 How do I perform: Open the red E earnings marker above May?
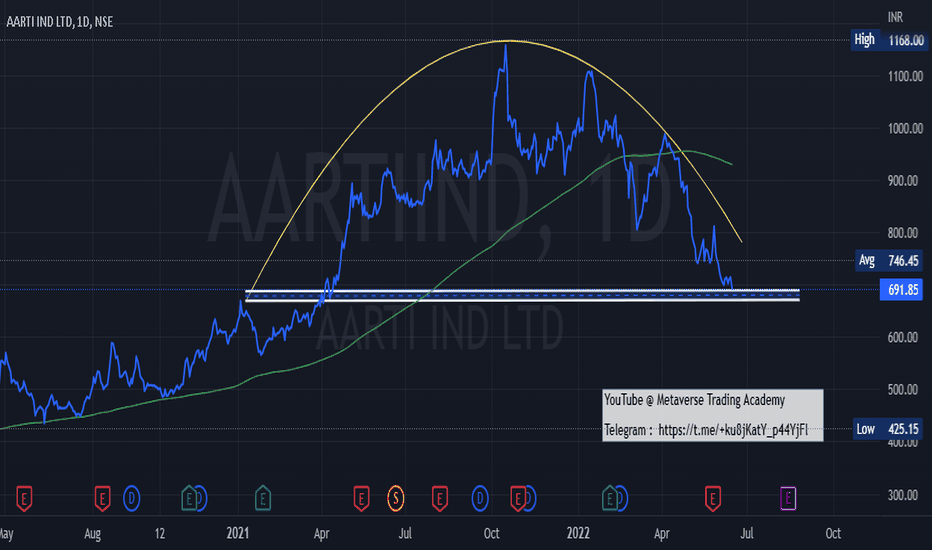pos(24,498)
